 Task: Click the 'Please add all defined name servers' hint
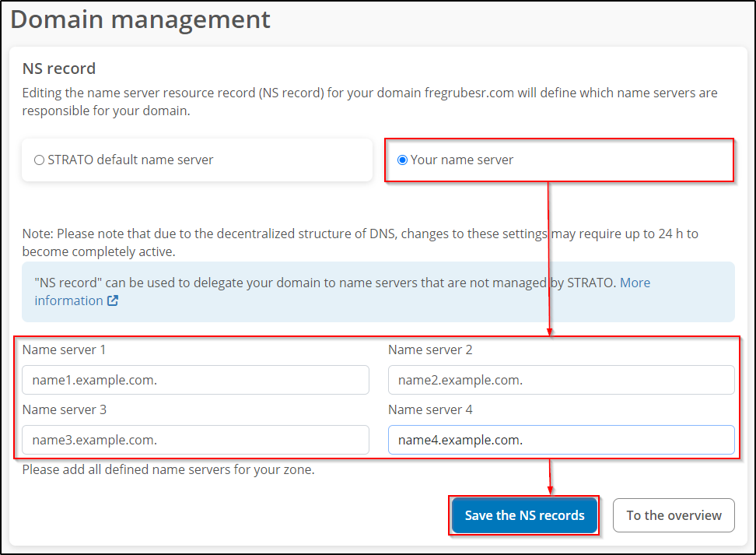tap(168, 469)
